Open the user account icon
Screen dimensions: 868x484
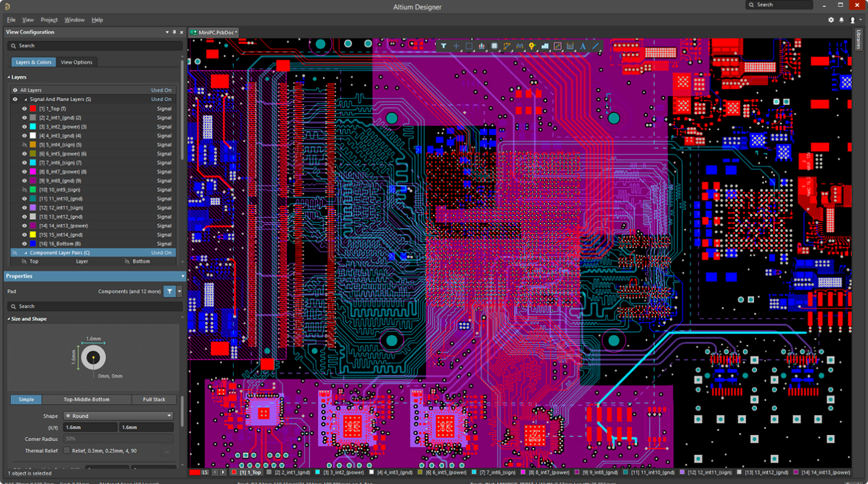[x=853, y=20]
